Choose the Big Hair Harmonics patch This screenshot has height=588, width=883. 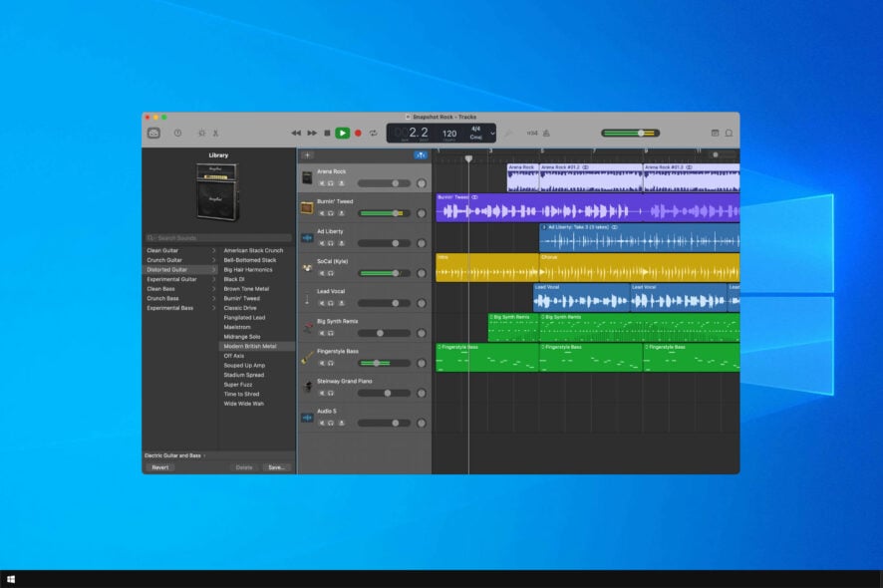248,270
